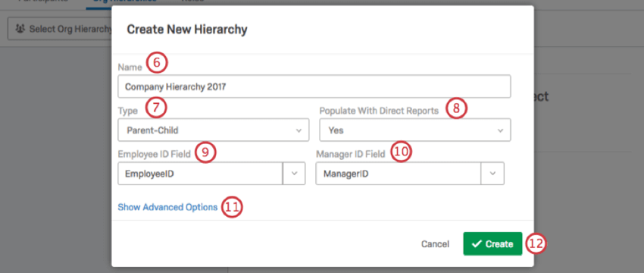
Task: Open the Populate With Direct Reports dropdown
Action: 415,130
